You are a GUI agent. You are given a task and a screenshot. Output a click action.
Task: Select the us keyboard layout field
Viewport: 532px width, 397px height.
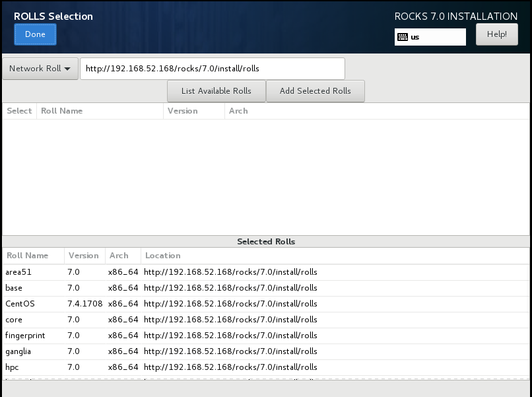point(430,37)
